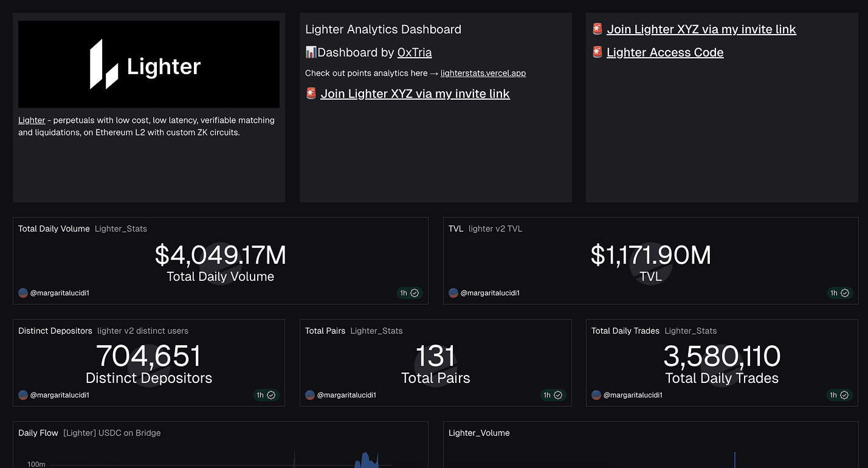The height and width of the screenshot is (468, 868).
Task: Open the 0xTria profile link
Action: click(415, 52)
